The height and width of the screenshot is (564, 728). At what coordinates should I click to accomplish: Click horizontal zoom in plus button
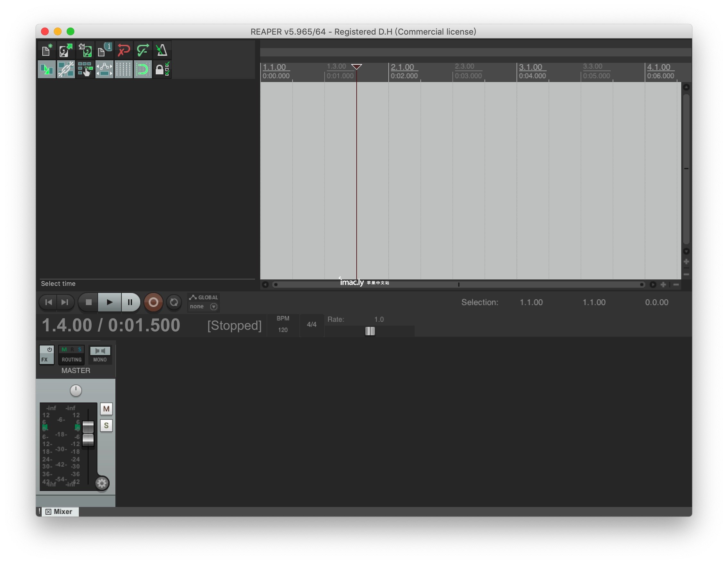(663, 285)
